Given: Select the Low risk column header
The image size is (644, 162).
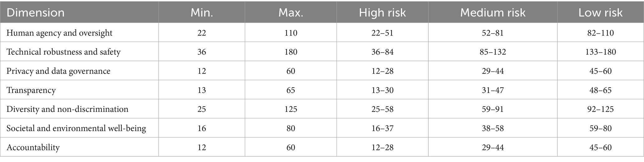Looking at the screenshot, I should (600, 13).
